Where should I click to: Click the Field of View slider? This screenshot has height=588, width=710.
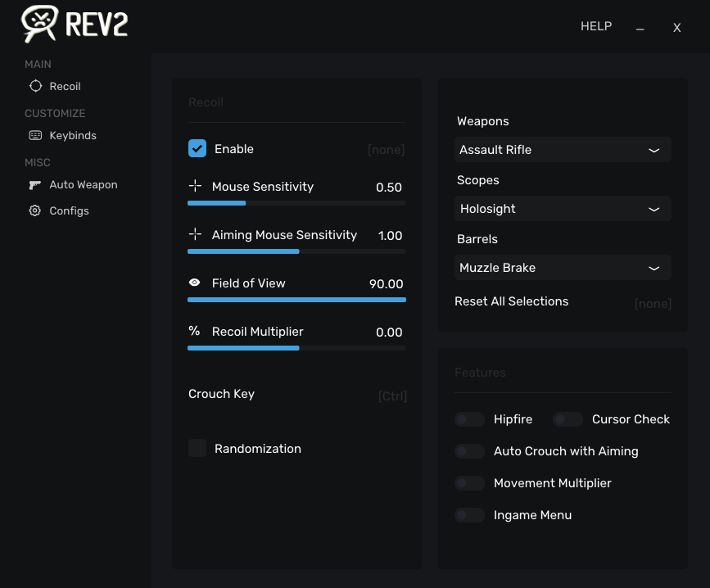[296, 300]
